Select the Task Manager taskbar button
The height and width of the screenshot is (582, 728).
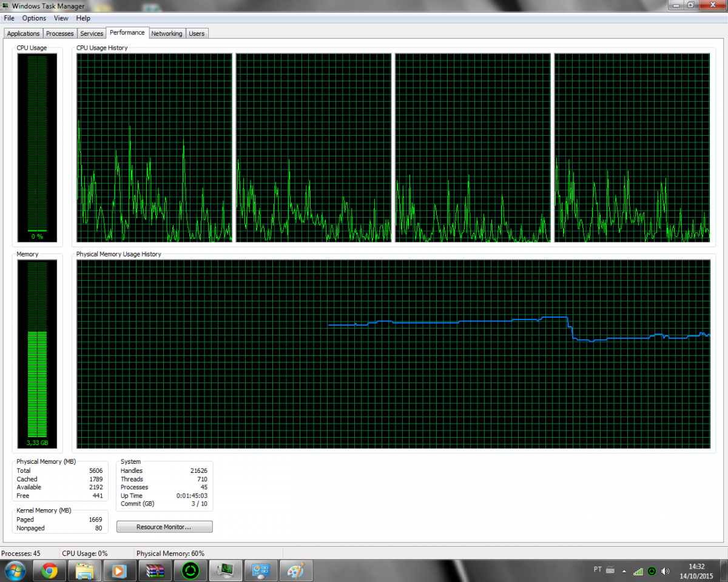[226, 570]
